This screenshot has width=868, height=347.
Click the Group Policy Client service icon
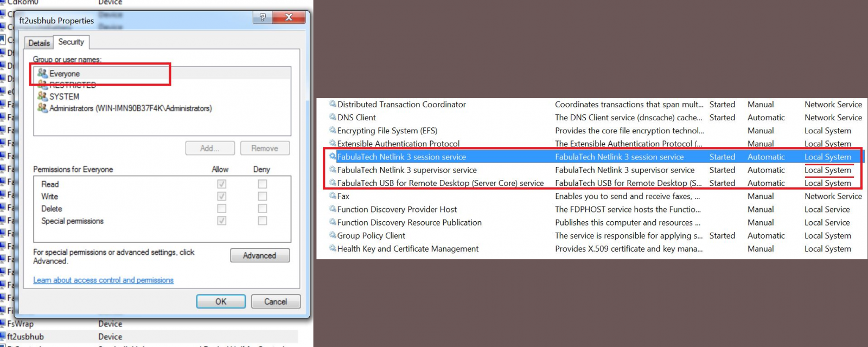click(333, 235)
